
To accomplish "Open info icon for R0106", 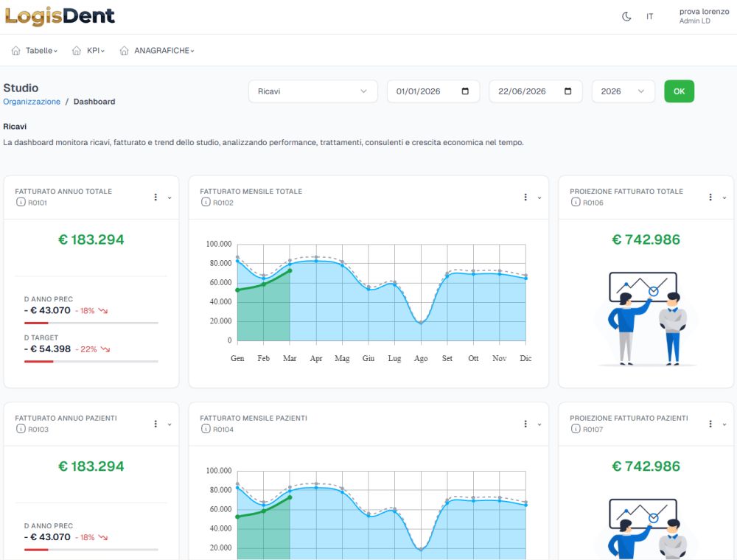I will (576, 202).
